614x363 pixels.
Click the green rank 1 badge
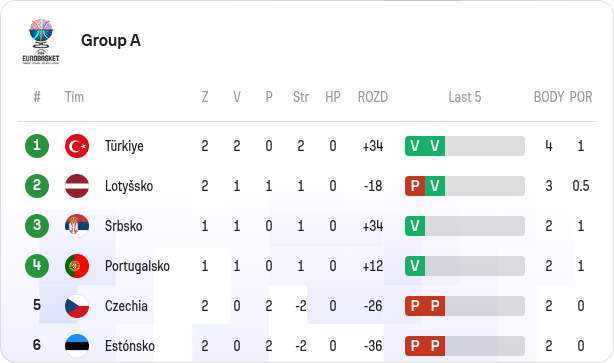pyautogui.click(x=37, y=146)
